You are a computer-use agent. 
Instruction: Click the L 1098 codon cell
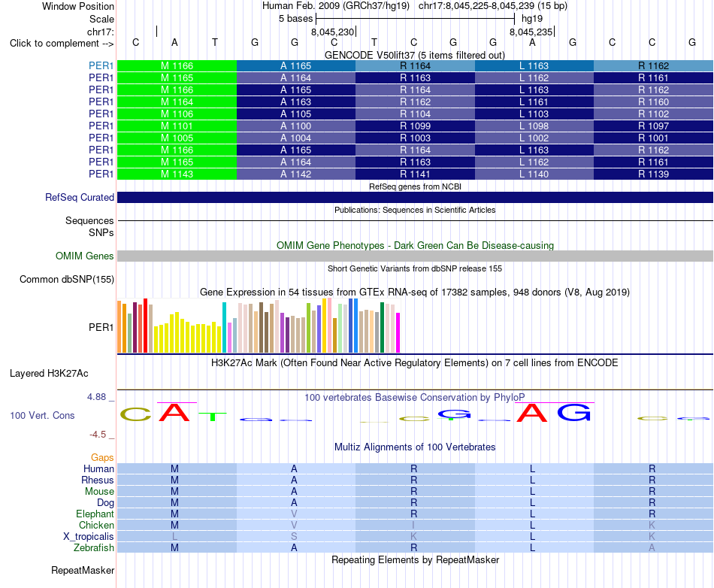[x=534, y=126]
